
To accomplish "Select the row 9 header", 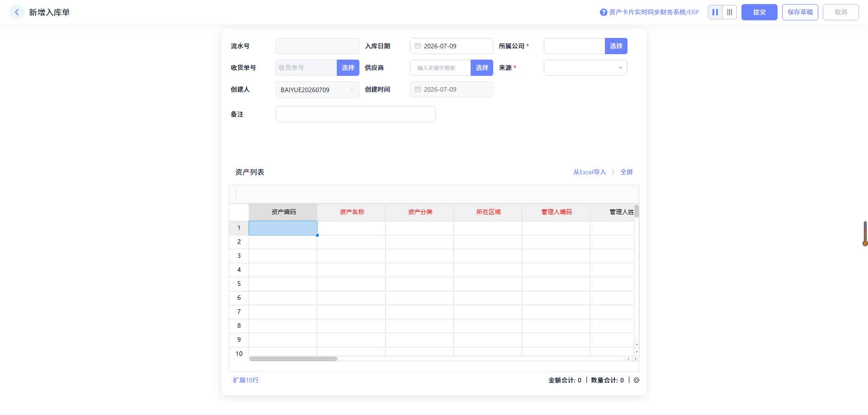I will tap(239, 340).
